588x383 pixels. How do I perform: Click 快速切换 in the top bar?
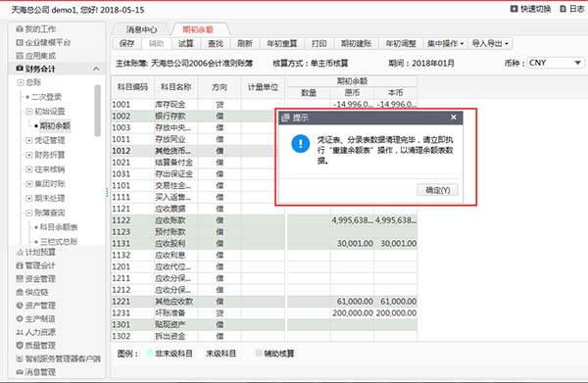[x=530, y=9]
